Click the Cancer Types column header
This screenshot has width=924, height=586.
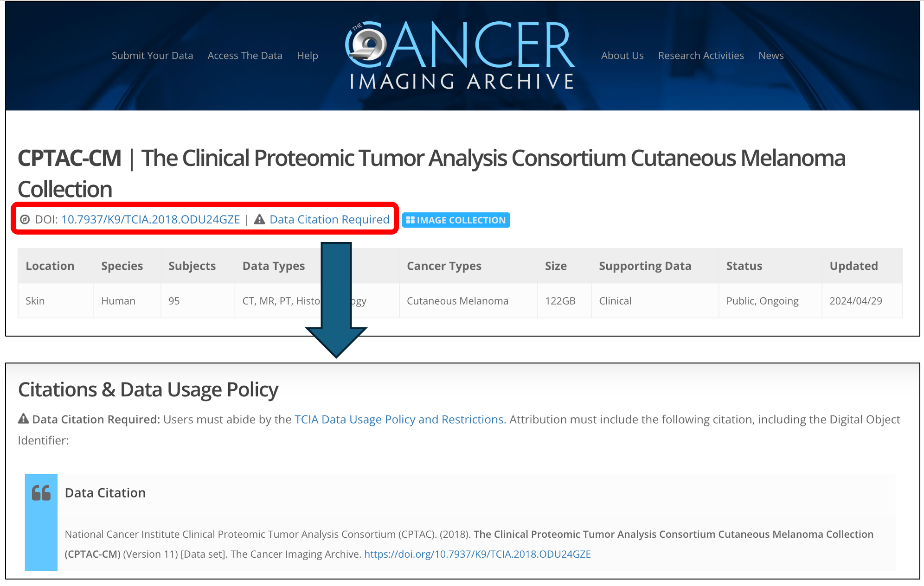tap(444, 266)
